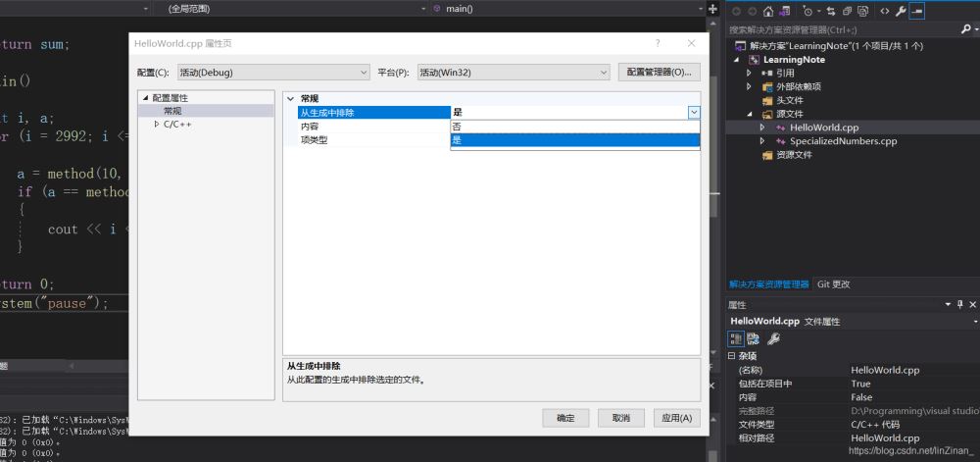This screenshot has width=980, height=462.
Task: Click the Sync with Active Document icon
Action: click(832, 11)
